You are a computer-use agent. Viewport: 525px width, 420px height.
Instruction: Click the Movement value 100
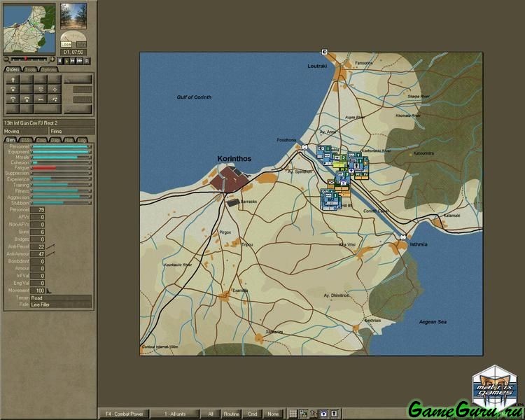38,290
